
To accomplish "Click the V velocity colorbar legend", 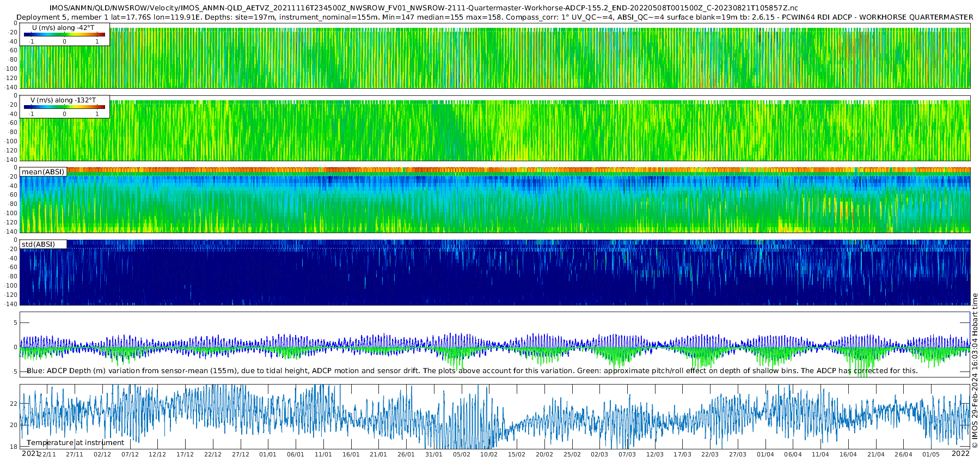I will pos(65,107).
